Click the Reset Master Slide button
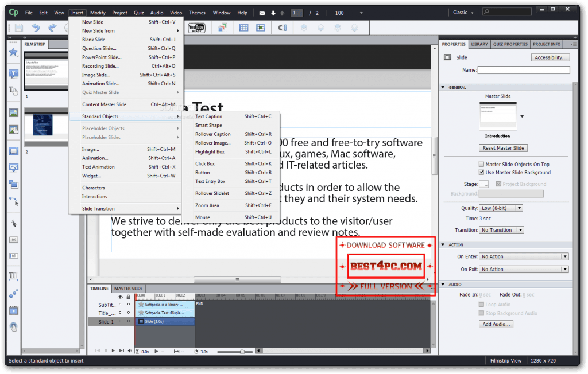The height and width of the screenshot is (374, 588). 502,147
